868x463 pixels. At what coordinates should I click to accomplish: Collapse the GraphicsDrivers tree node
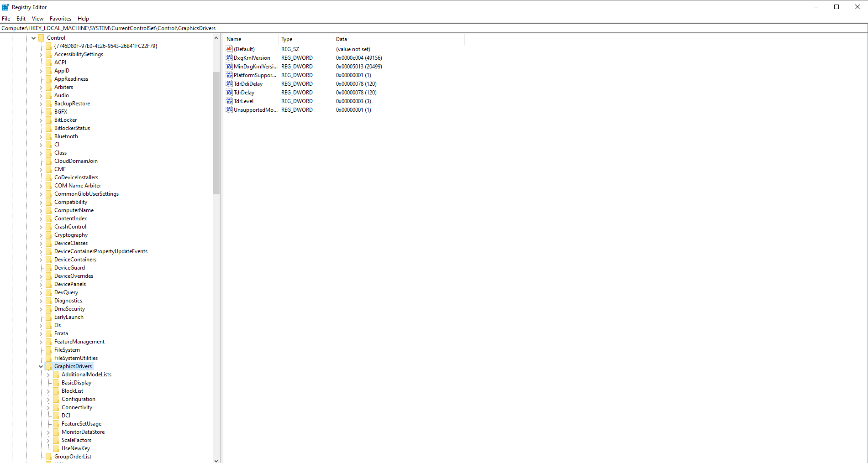41,366
